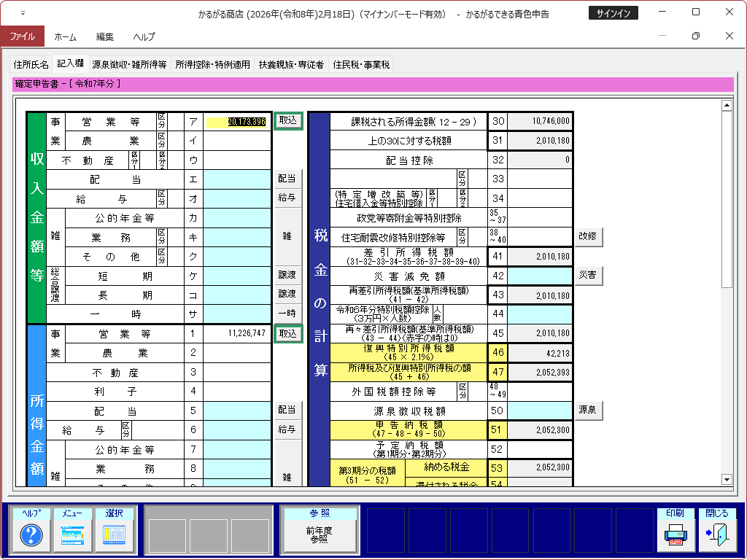Open the ファイル menu
This screenshot has height=560, width=747.
pyautogui.click(x=22, y=36)
